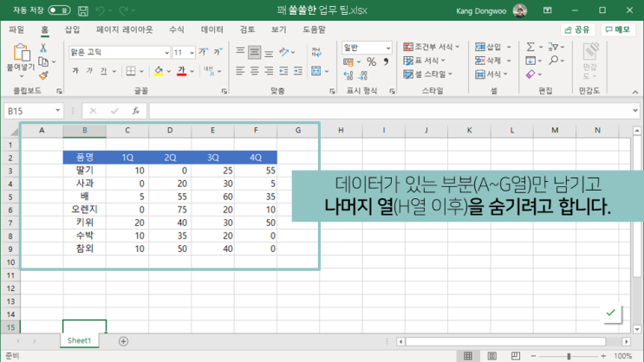This screenshot has height=362, width=644.
Task: Click the decrease decimal icon
Action: pyautogui.click(x=362, y=75)
